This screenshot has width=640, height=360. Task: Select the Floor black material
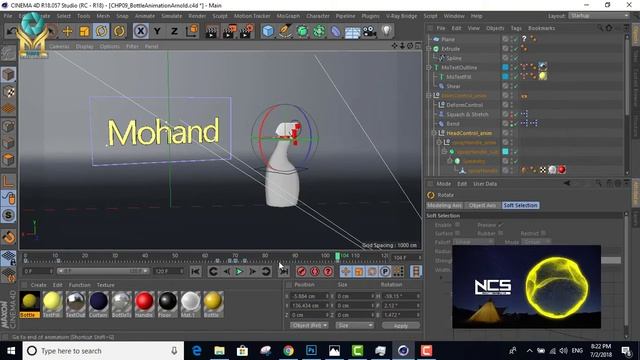(167, 304)
